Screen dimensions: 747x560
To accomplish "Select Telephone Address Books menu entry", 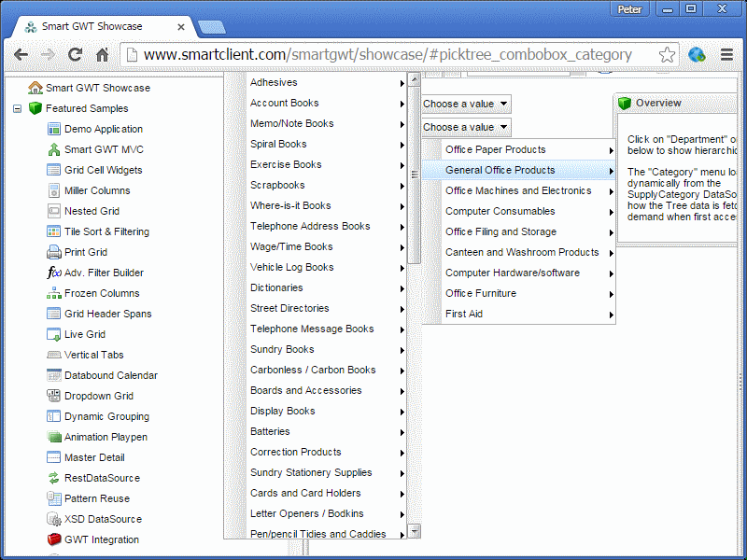I will (310, 226).
